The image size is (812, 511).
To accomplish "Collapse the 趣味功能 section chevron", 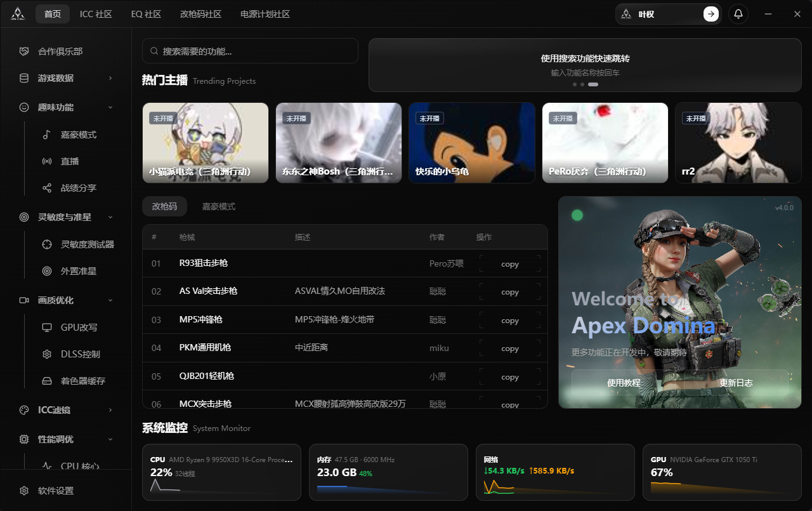I will 110,107.
